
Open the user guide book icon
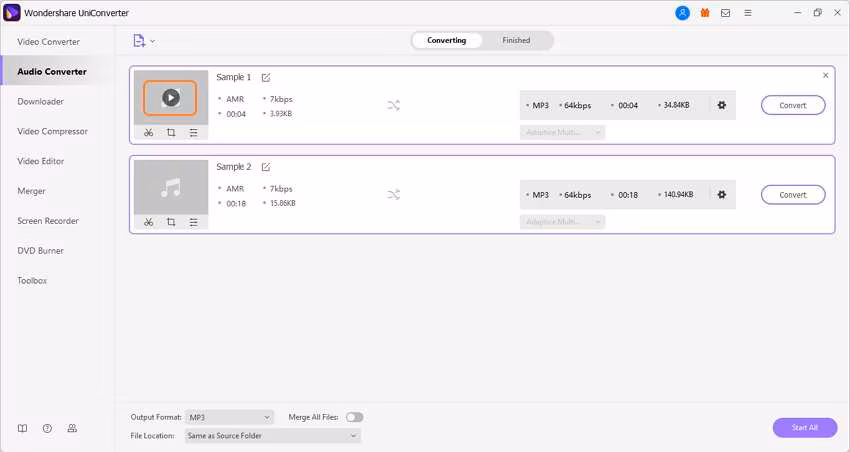click(22, 428)
